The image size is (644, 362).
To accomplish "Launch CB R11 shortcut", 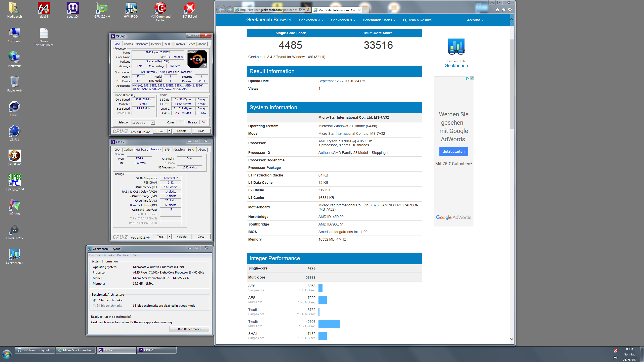I will [x=14, y=133].
